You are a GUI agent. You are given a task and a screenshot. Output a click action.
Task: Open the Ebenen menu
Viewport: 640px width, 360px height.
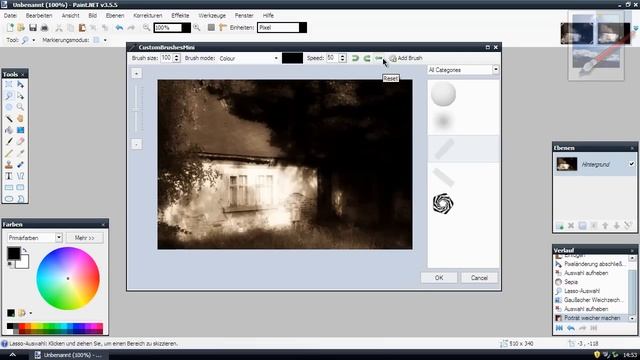point(115,16)
